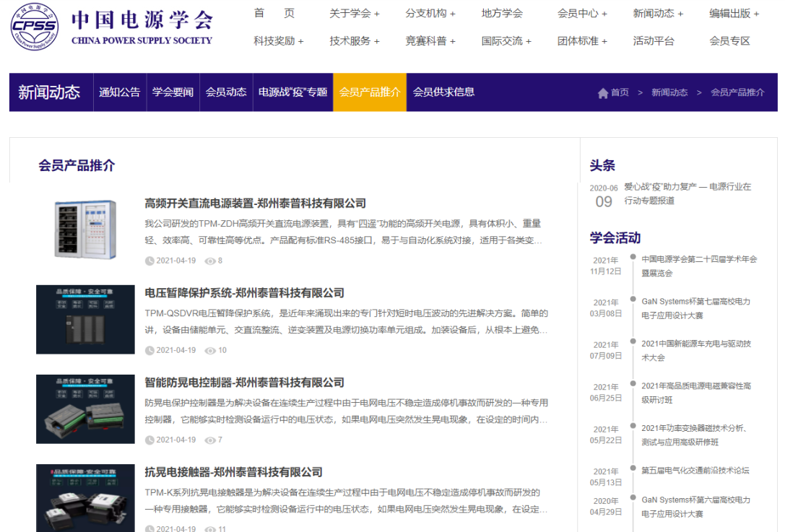Click the 首页 breadcrumb link
This screenshot has height=532, width=785.
click(620, 92)
